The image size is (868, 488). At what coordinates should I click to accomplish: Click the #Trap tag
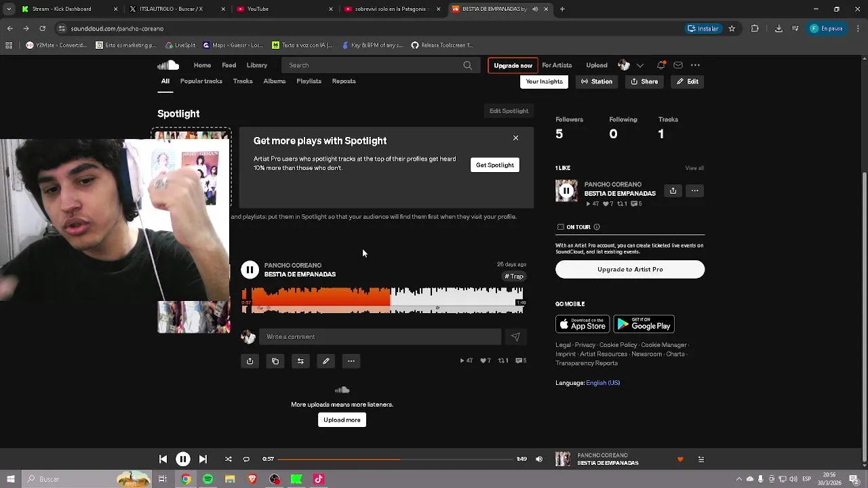pos(514,277)
